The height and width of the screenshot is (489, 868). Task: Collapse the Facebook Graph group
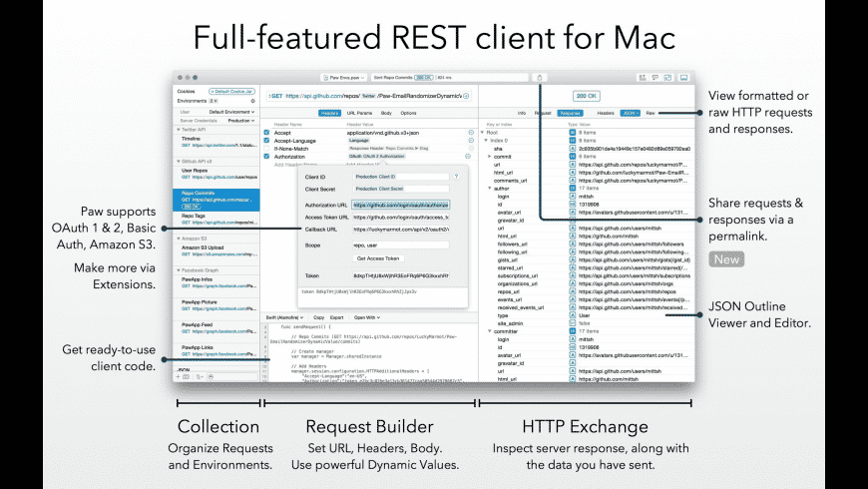[179, 270]
